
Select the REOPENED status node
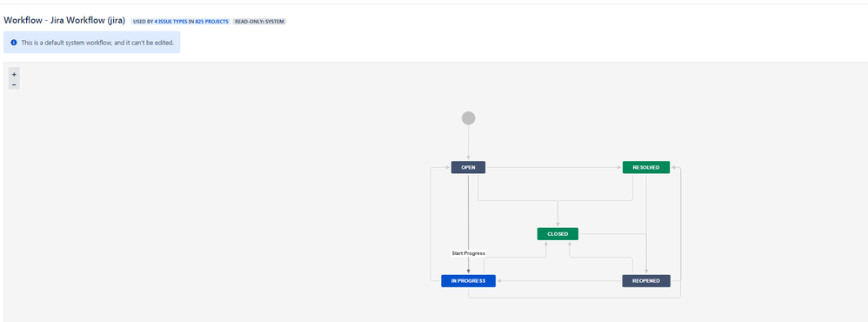point(646,281)
